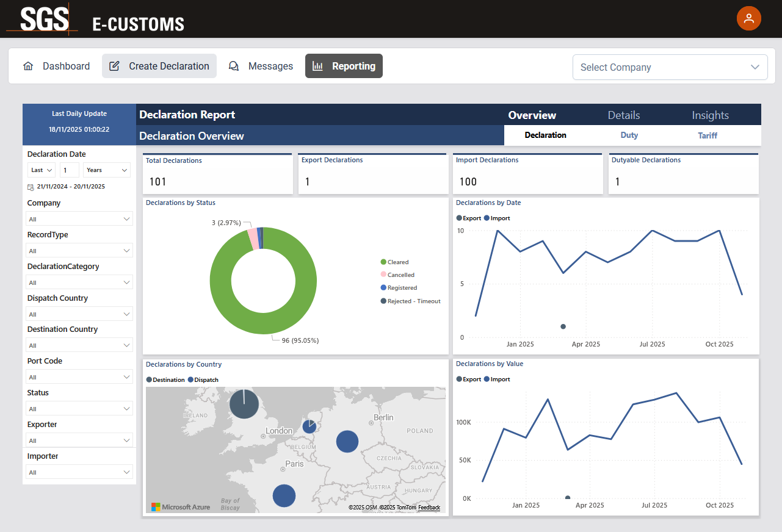782x532 pixels.
Task: Toggle Cancelled status in donut legend
Action: (400, 275)
